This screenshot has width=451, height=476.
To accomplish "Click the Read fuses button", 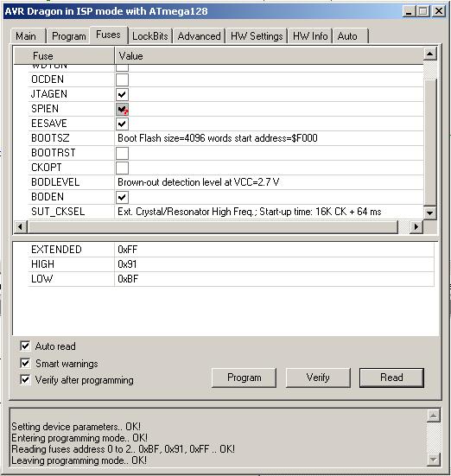I will [x=391, y=378].
